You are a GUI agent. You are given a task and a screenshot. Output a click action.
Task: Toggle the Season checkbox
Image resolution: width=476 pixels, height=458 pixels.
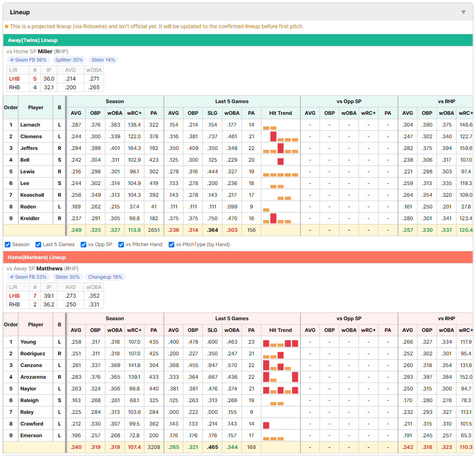point(8,245)
